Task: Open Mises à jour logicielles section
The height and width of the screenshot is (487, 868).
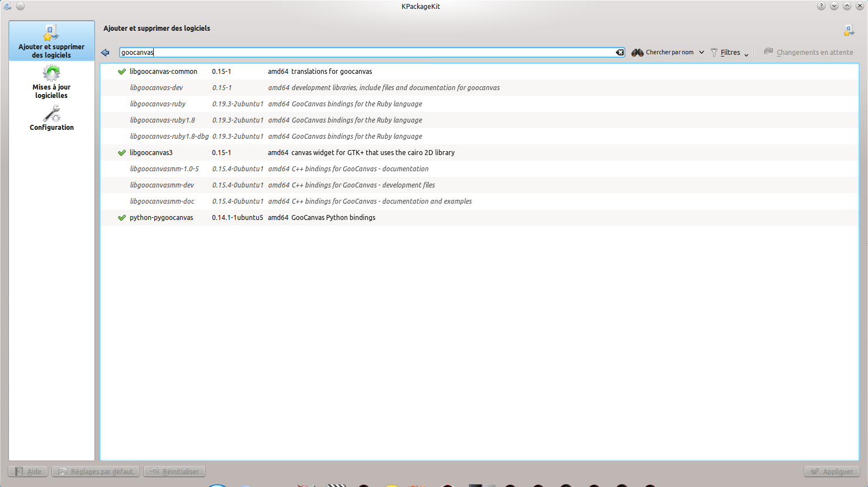Action: click(x=51, y=82)
